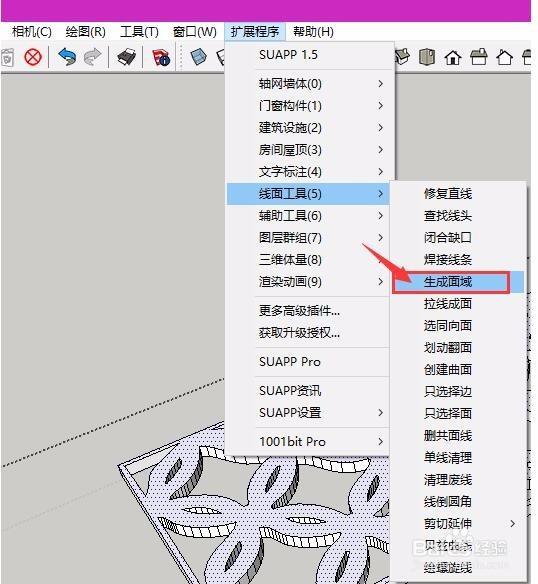
Task: Choose 只选择边 in submenu
Action: point(458,391)
